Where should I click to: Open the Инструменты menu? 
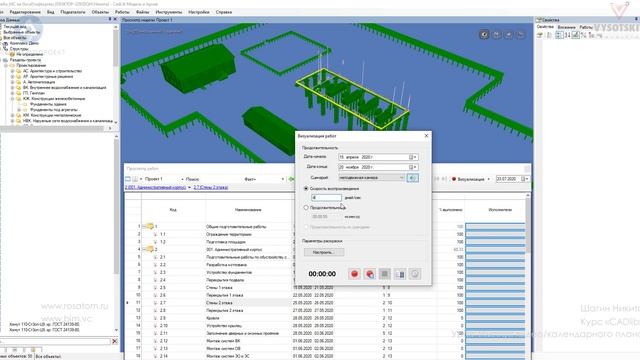169,12
